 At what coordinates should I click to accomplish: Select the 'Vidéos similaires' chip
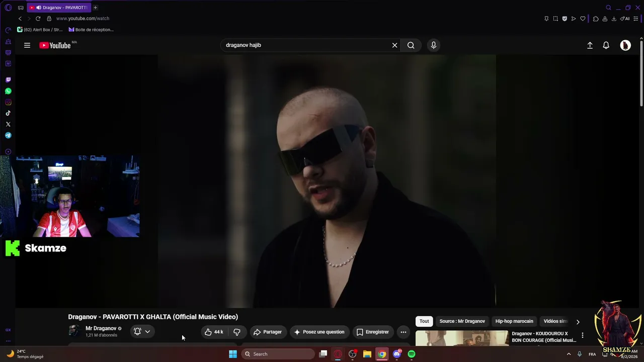555,321
